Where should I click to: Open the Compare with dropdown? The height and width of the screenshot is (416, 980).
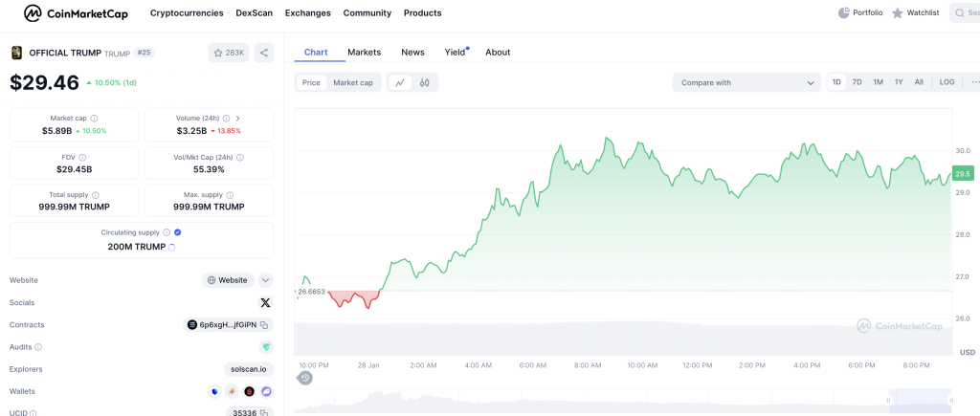pos(746,82)
